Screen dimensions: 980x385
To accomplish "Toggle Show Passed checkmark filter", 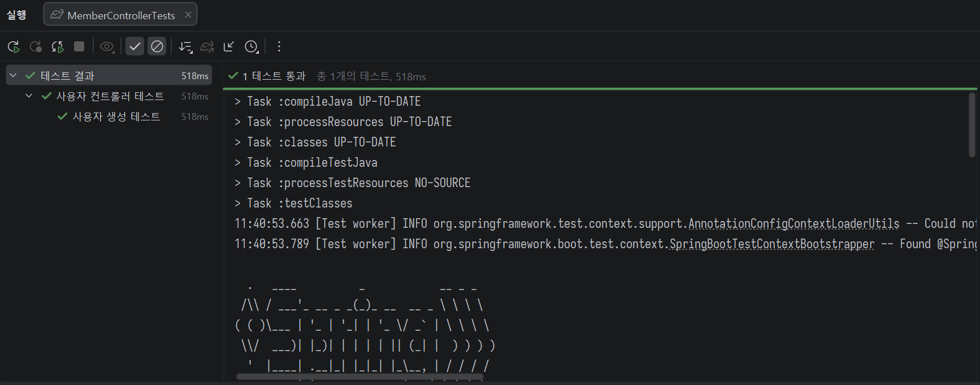I will pyautogui.click(x=135, y=46).
